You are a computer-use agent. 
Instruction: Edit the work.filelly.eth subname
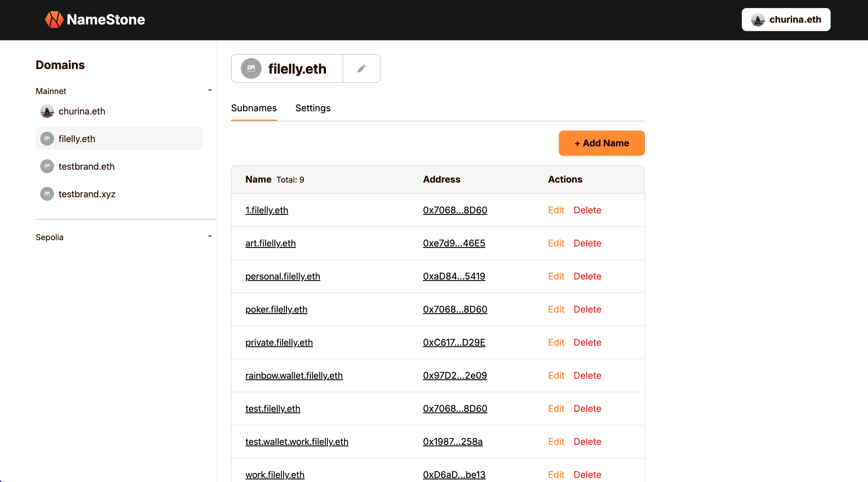556,475
